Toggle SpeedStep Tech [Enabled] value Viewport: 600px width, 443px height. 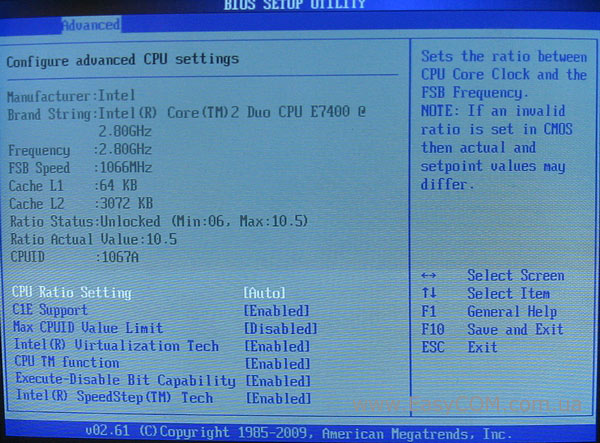point(279,398)
